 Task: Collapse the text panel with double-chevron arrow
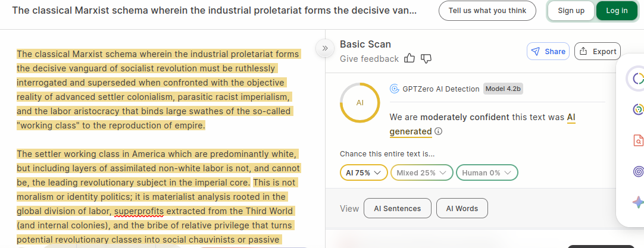coord(325,48)
